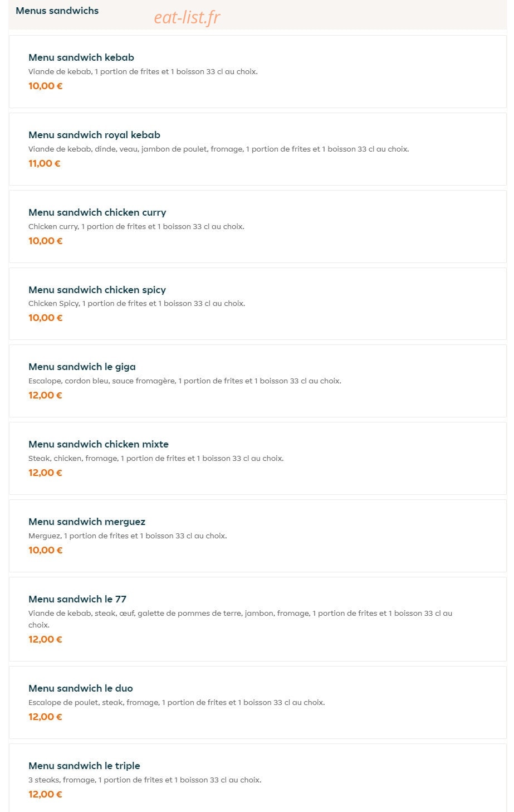Select Menu sandwich le giga
Image resolution: width=514 pixels, height=812 pixels.
257,381
